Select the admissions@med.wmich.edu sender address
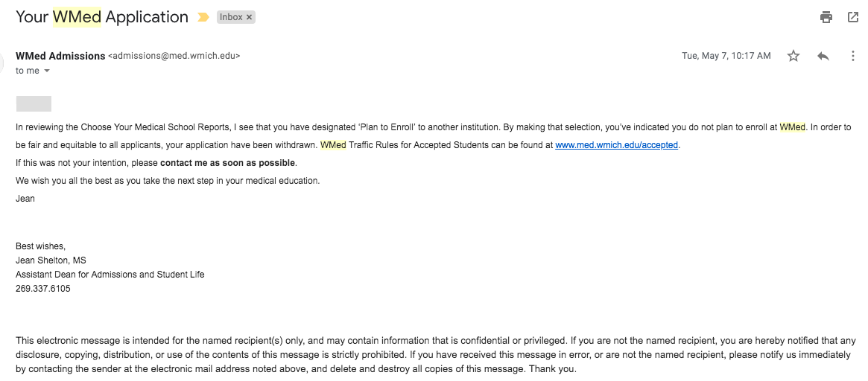The width and height of the screenshot is (868, 381). pyautogui.click(x=174, y=56)
